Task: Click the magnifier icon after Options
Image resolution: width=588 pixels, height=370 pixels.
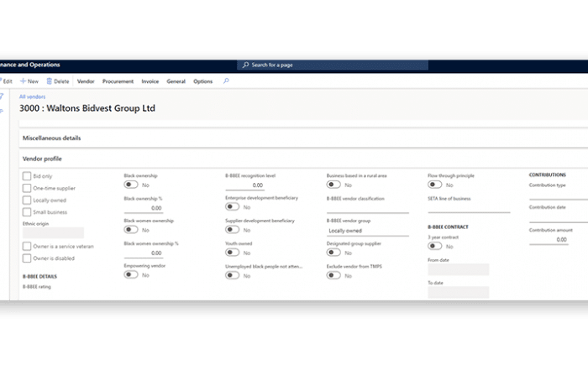Action: pos(226,81)
